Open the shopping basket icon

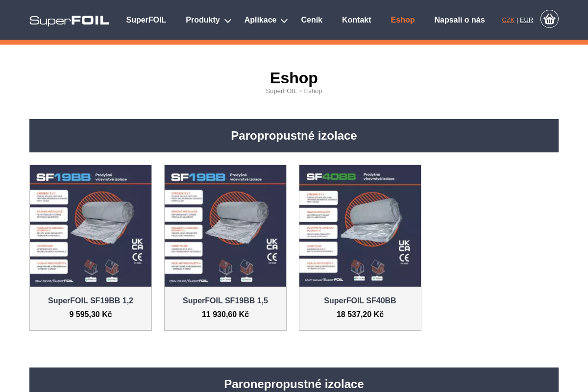(549, 19)
